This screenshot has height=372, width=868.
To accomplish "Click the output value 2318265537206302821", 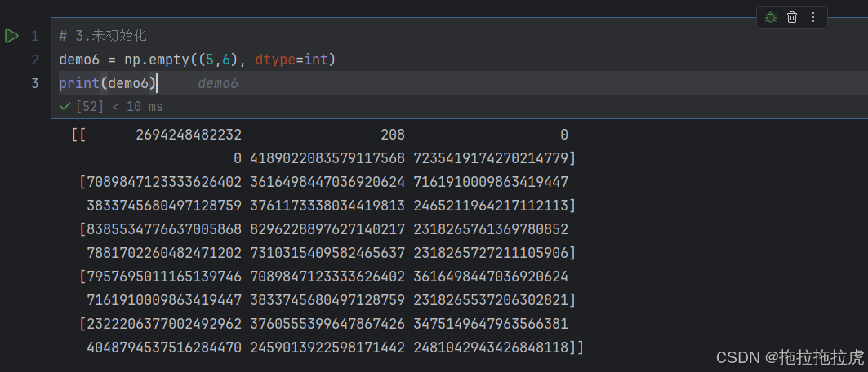I will coord(491,300).
